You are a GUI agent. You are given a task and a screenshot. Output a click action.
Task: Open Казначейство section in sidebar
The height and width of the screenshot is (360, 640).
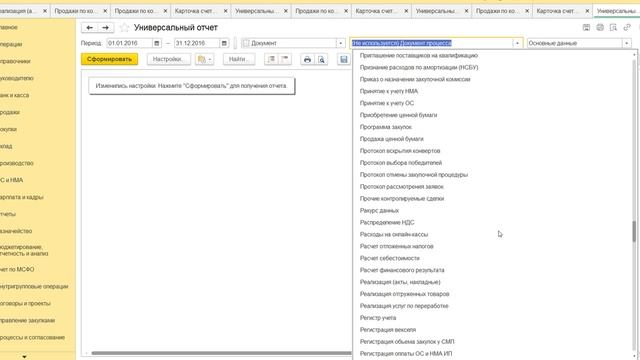pos(16,231)
